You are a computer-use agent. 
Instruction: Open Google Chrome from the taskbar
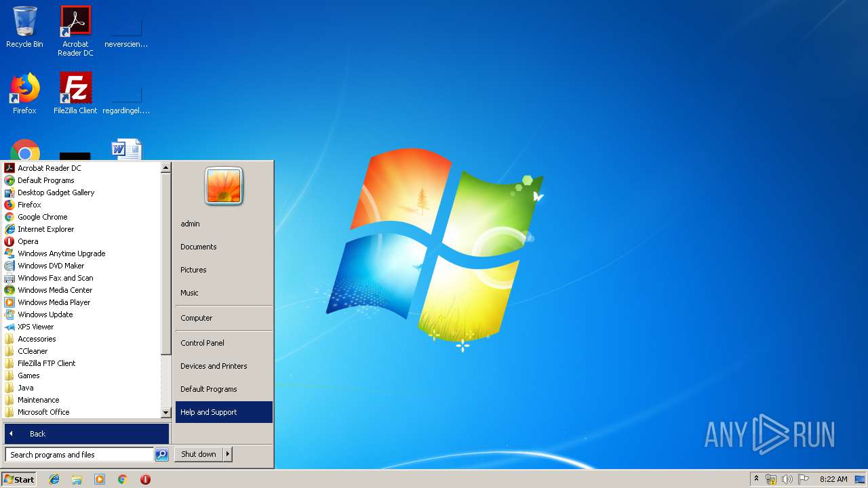(123, 479)
